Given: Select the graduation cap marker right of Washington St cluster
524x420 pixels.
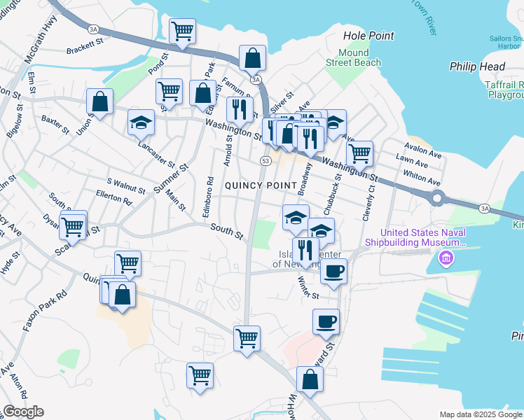Looking at the screenshot, I should [x=334, y=123].
